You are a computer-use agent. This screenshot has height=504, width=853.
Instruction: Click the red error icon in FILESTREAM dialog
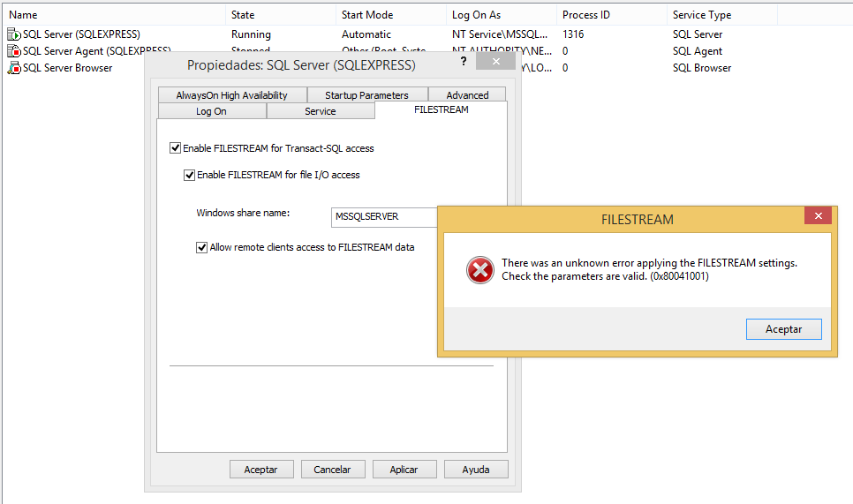(x=480, y=270)
